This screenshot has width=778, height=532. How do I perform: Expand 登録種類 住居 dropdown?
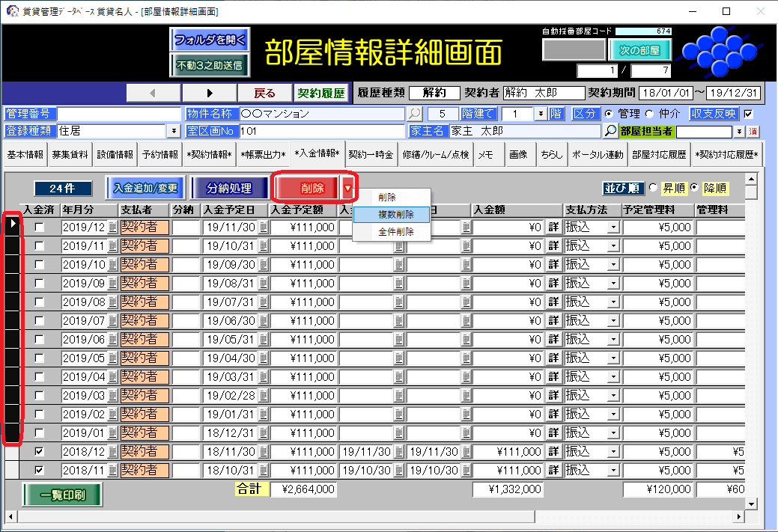click(174, 131)
